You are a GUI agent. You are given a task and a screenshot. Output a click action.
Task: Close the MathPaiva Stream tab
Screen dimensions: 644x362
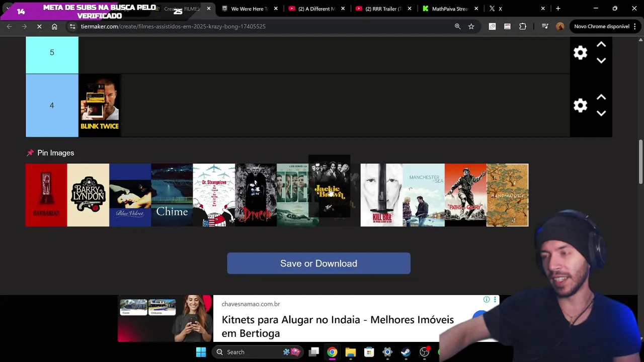[x=476, y=9]
